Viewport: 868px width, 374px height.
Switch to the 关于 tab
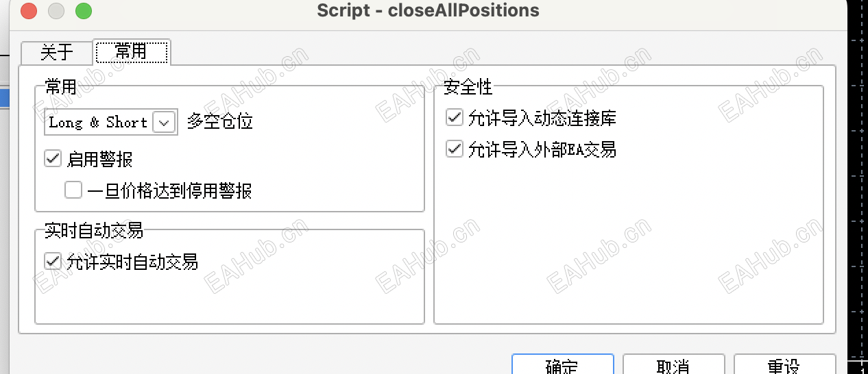coord(57,52)
